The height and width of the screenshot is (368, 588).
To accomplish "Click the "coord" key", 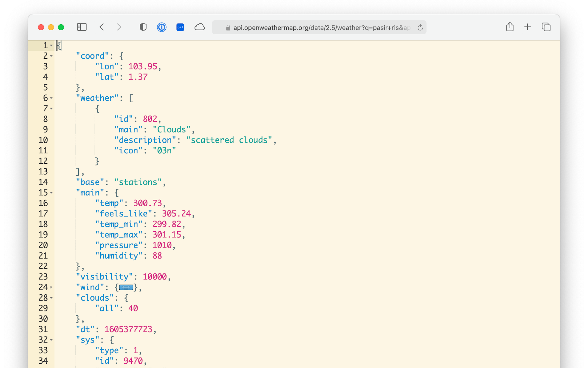I will coord(92,56).
